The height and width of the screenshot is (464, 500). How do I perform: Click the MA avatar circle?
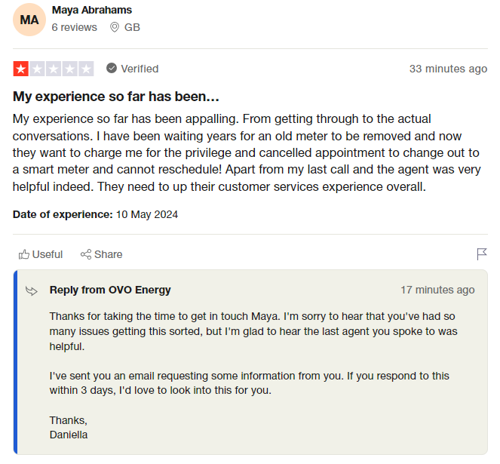coord(29,20)
